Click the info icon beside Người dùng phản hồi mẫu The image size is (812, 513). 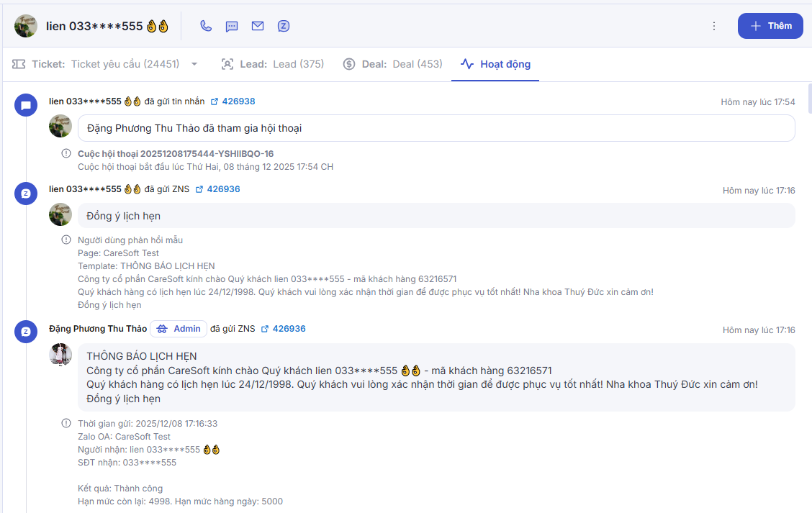coord(66,240)
